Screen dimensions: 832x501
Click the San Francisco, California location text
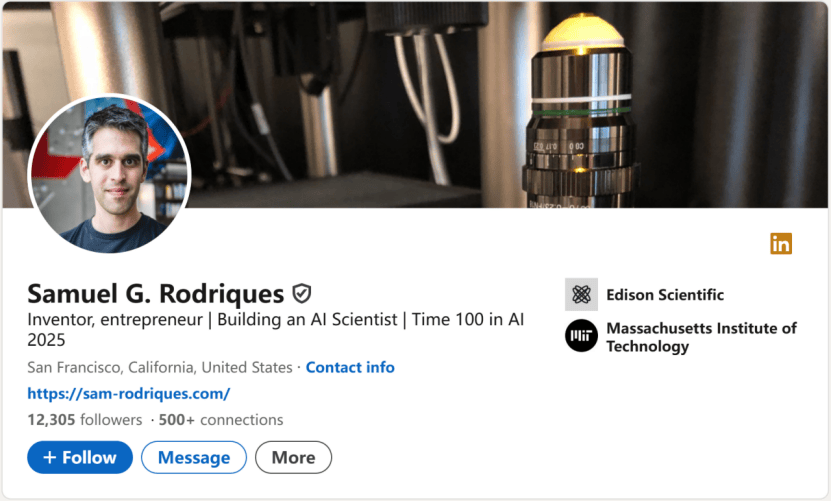tap(160, 367)
